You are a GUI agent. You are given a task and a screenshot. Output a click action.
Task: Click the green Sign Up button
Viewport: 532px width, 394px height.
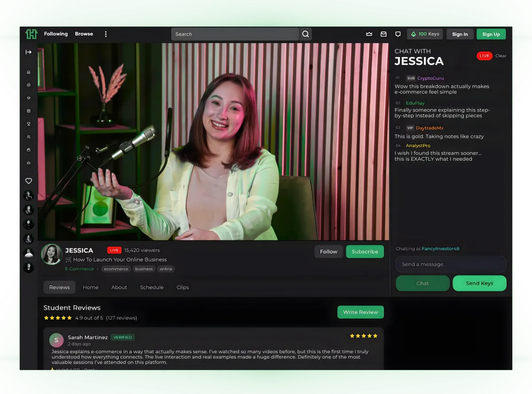tap(491, 34)
